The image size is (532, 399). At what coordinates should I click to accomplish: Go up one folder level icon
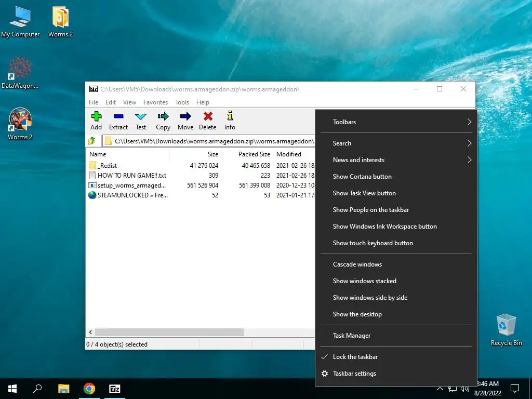click(92, 141)
